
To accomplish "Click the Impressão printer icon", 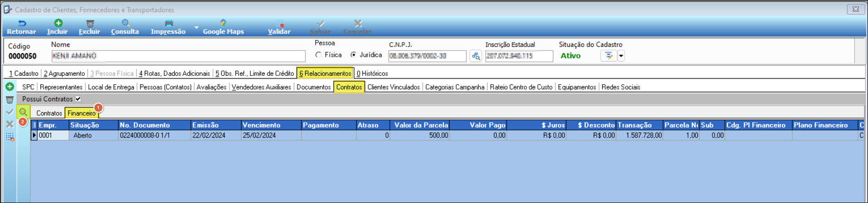I will click(x=168, y=23).
